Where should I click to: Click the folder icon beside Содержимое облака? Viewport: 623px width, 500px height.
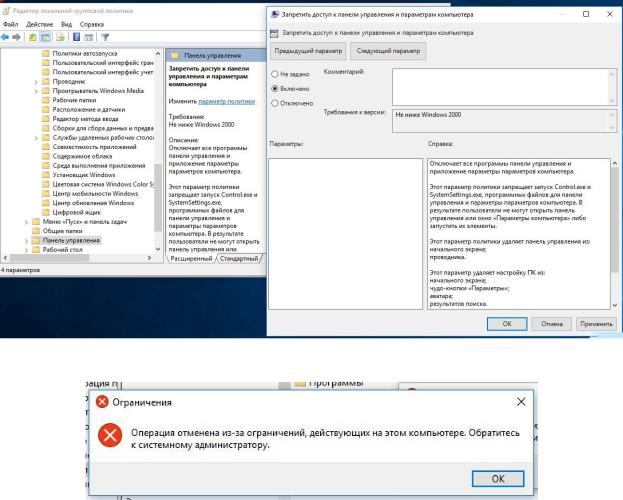(46, 156)
